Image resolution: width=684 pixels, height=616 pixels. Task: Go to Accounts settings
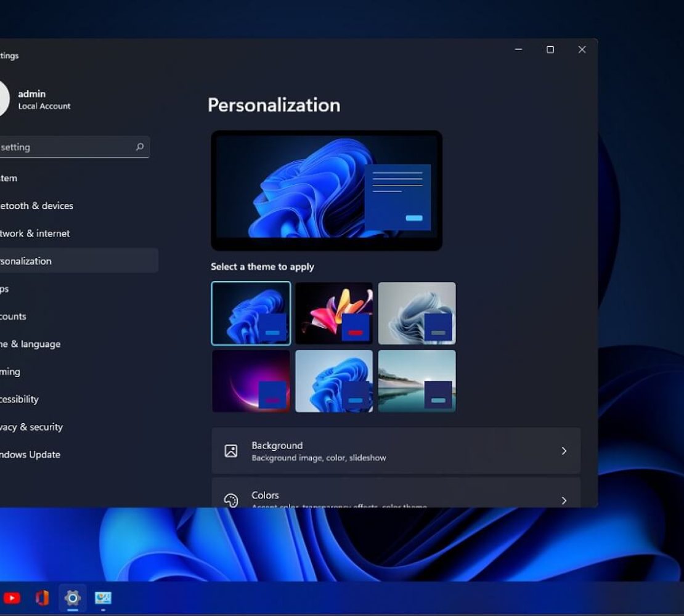tap(13, 317)
